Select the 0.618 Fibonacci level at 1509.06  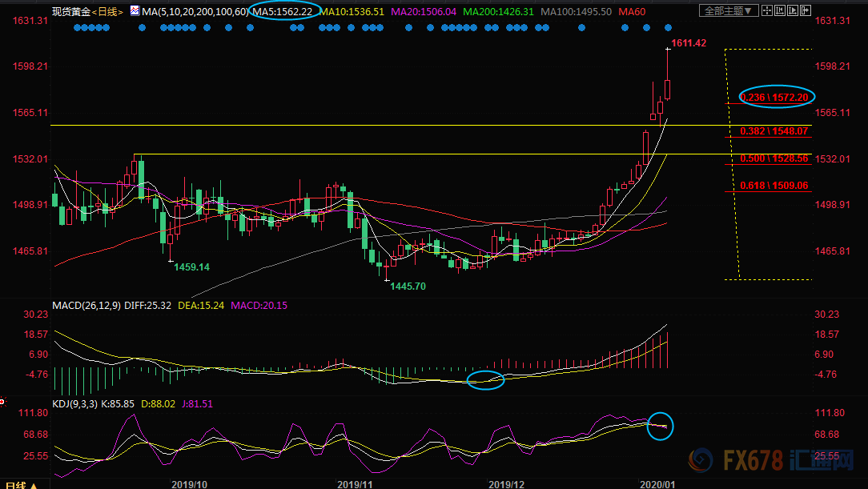tap(775, 186)
